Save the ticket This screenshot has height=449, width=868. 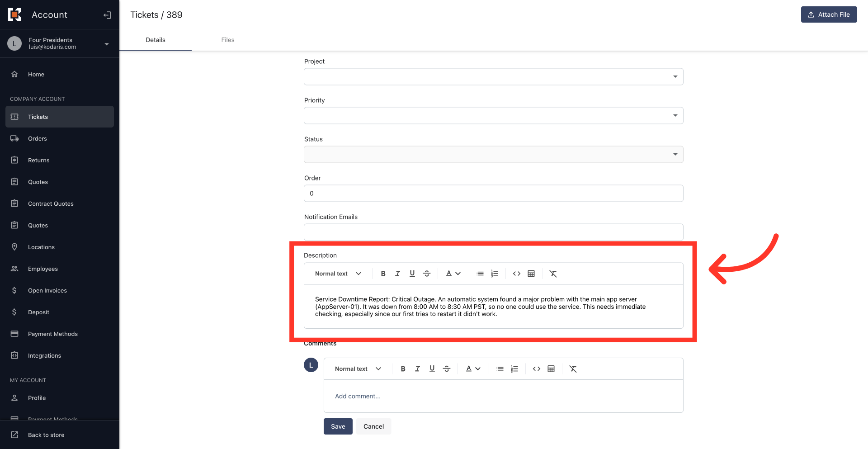(338, 426)
